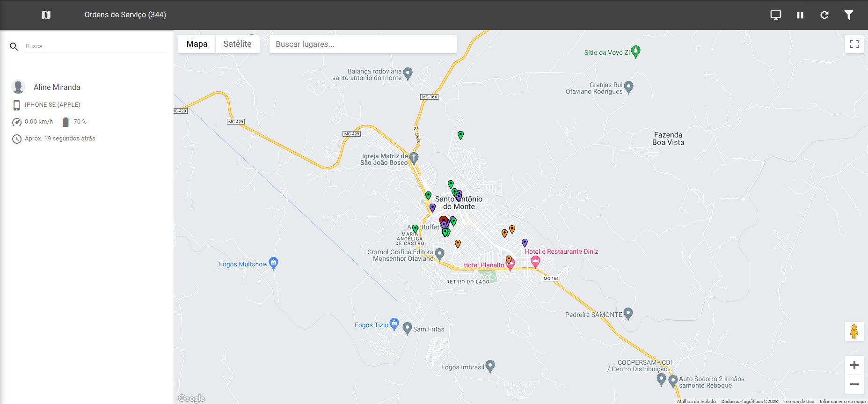
Task: Toggle fullscreen map view
Action: 854,44
